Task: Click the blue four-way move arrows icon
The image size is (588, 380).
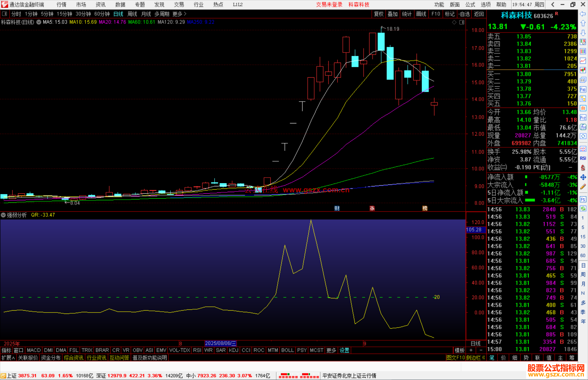Action: pos(583,177)
